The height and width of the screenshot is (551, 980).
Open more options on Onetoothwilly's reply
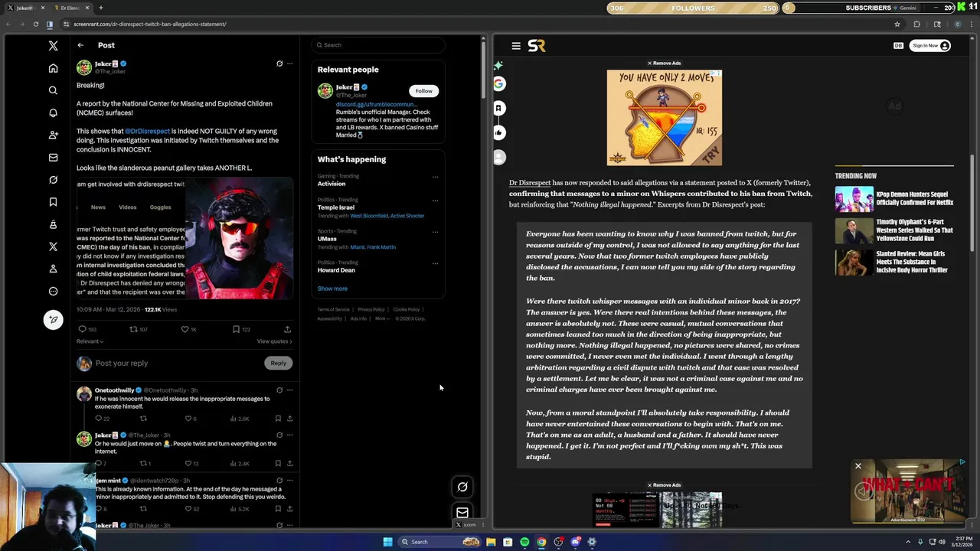tap(289, 390)
